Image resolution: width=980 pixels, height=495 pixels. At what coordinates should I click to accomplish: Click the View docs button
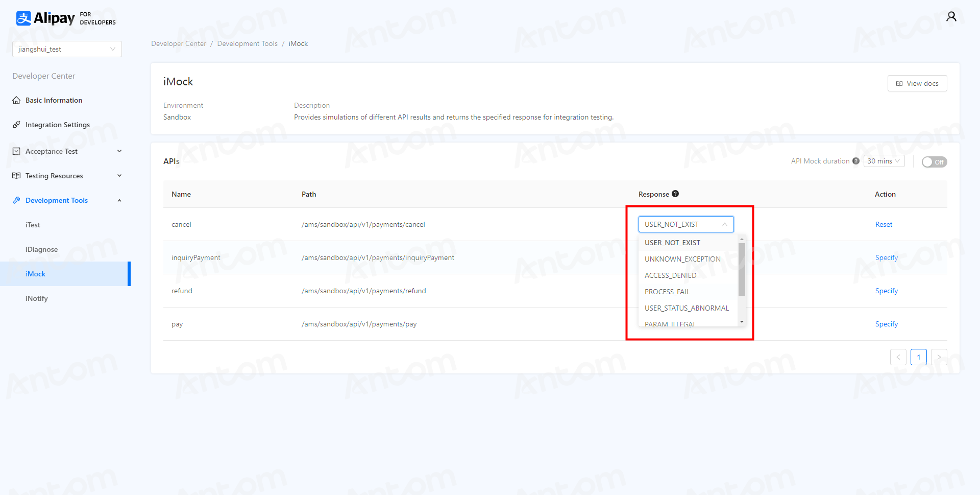[917, 83]
